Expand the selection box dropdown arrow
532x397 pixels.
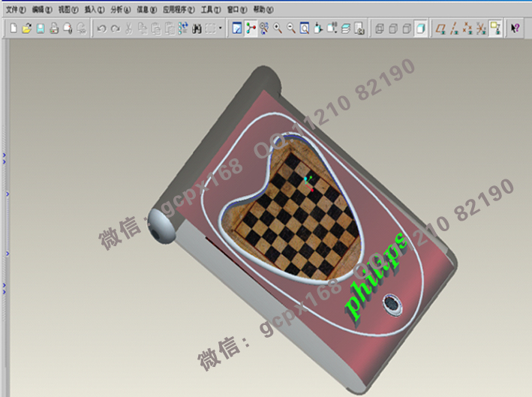pyautogui.click(x=220, y=29)
